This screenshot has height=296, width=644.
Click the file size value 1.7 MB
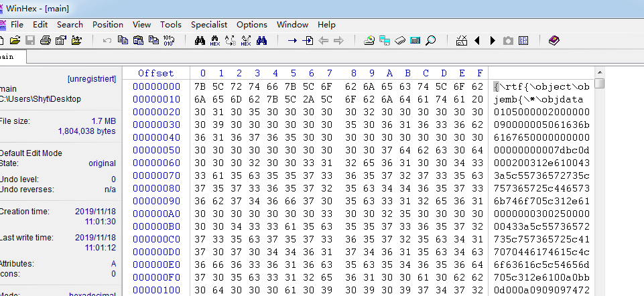pyautogui.click(x=103, y=121)
